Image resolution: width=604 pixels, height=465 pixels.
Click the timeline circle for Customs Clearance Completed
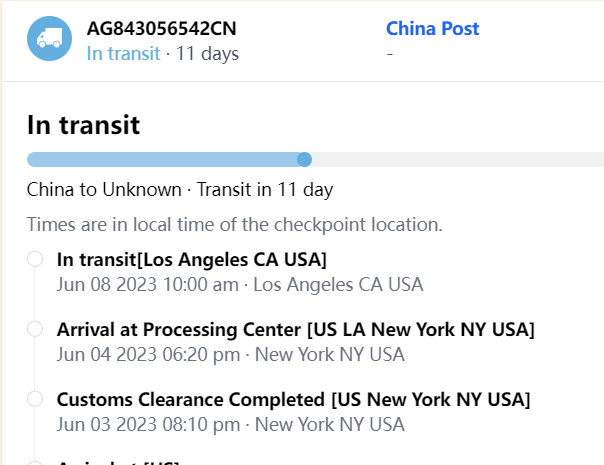[35, 399]
